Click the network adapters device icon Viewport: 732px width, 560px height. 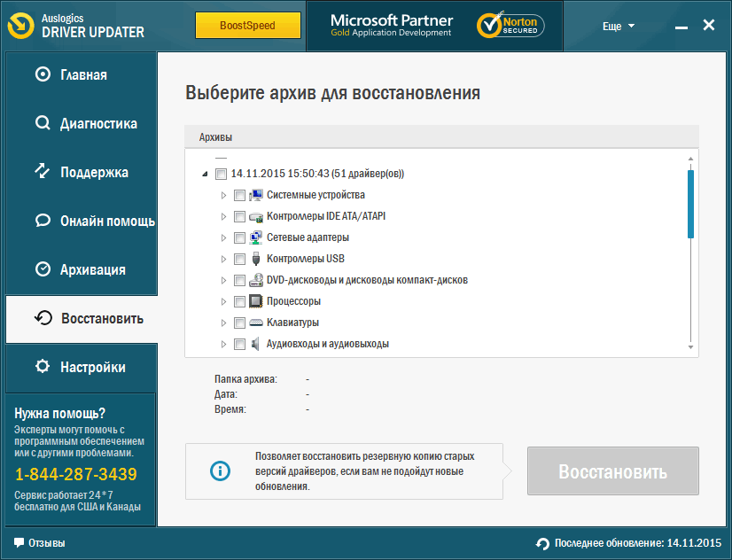point(256,237)
